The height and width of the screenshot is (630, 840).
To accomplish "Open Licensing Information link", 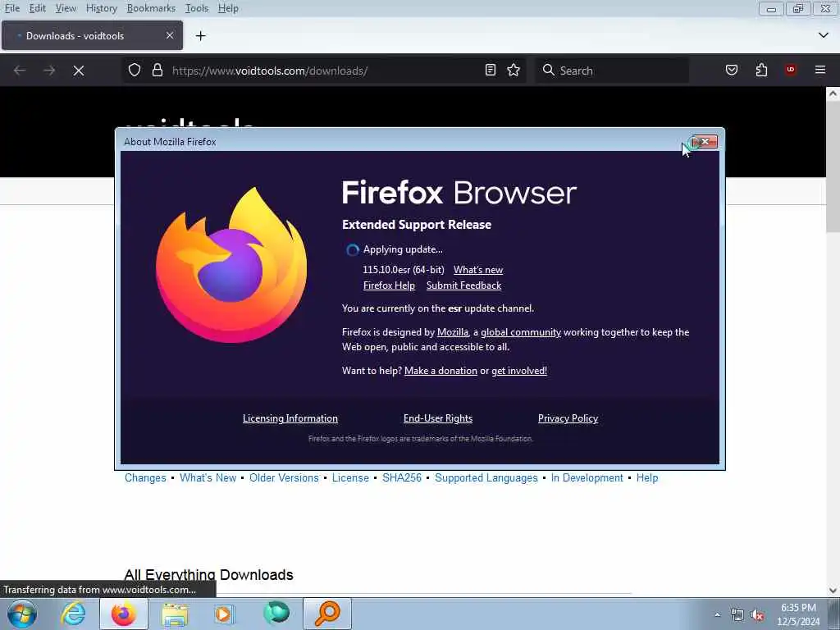I will click(290, 418).
